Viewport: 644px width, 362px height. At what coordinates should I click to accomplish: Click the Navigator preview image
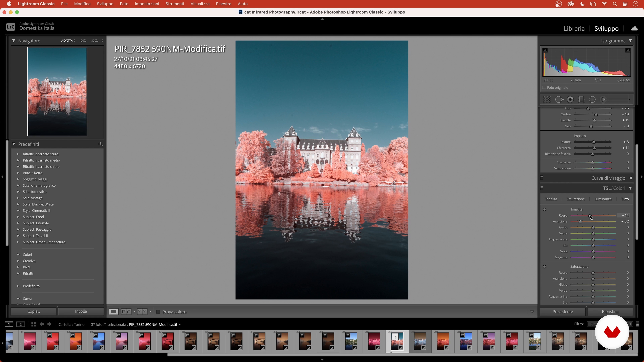[x=57, y=92]
